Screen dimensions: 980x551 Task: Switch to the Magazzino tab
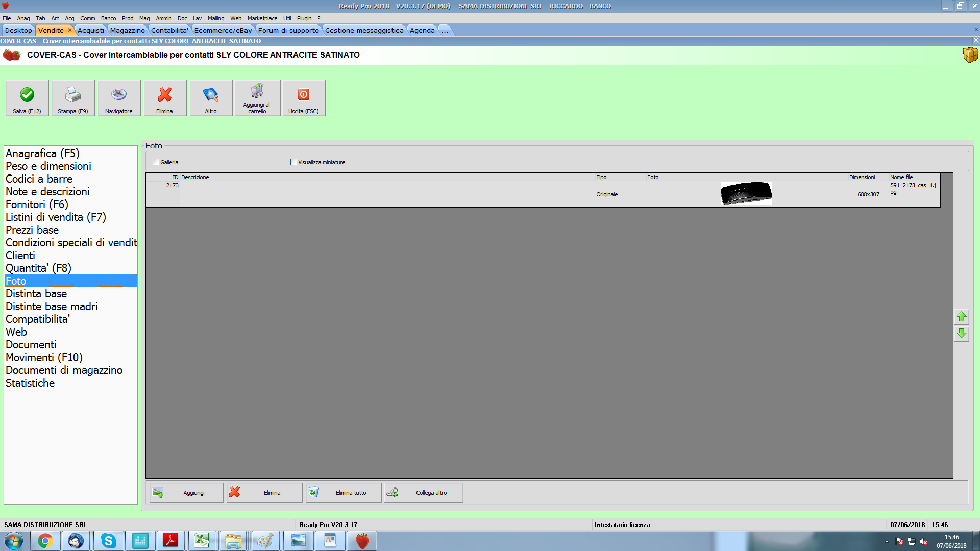tap(127, 30)
